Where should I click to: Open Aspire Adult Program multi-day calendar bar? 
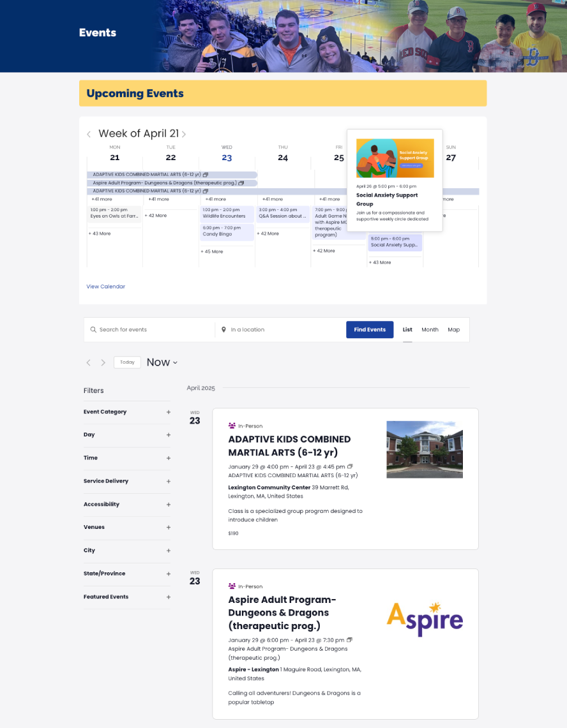point(172,183)
